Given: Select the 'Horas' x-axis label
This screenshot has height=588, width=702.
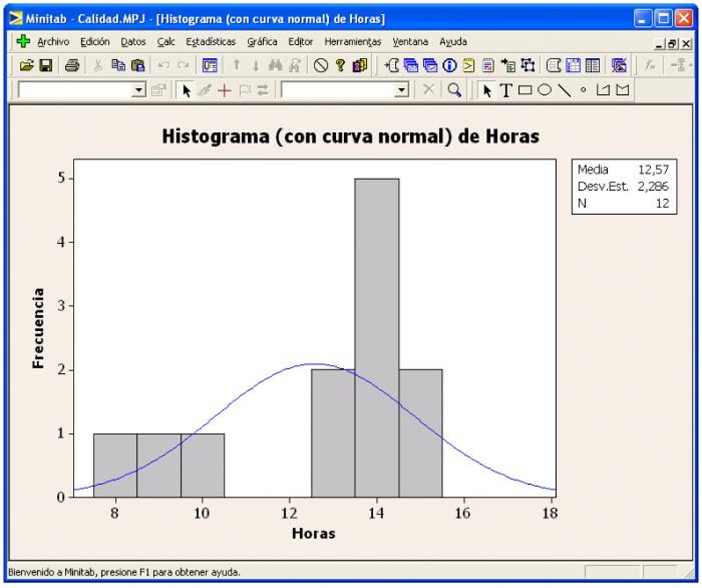Looking at the screenshot, I should [313, 533].
